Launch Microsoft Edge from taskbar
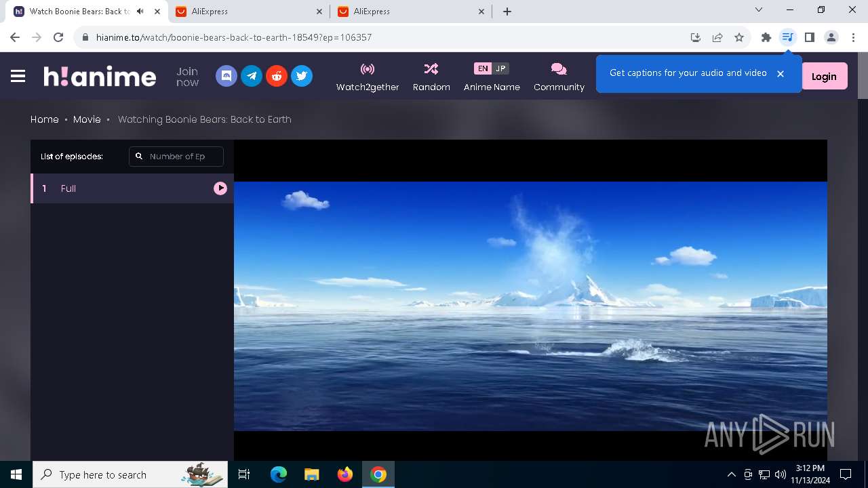Image resolution: width=868 pixels, height=488 pixels. point(279,474)
